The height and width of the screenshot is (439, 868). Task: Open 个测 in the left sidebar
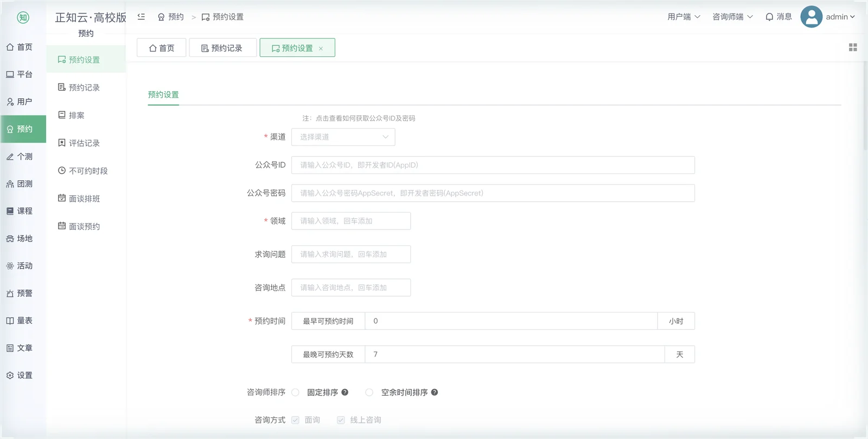[x=23, y=156]
